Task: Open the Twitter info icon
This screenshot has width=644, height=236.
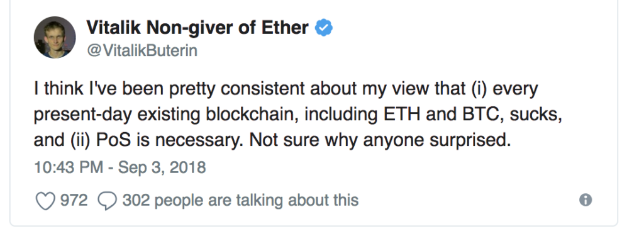Action: tap(586, 200)
